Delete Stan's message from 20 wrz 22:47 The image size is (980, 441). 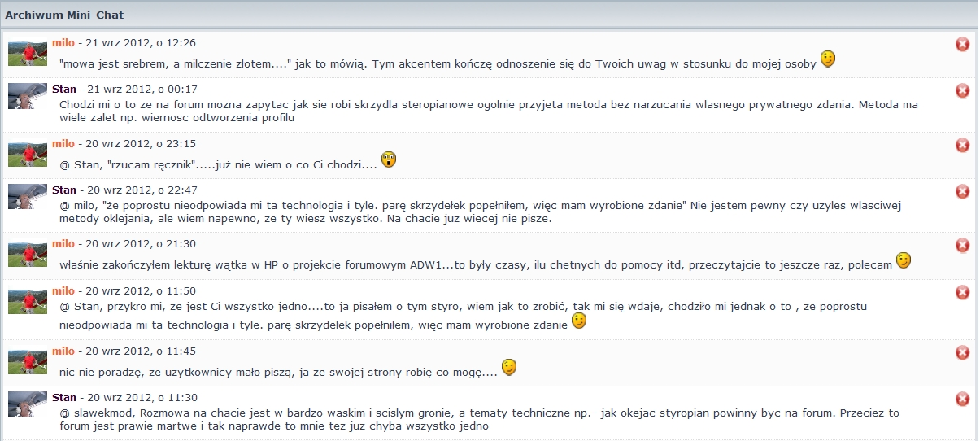(x=962, y=191)
